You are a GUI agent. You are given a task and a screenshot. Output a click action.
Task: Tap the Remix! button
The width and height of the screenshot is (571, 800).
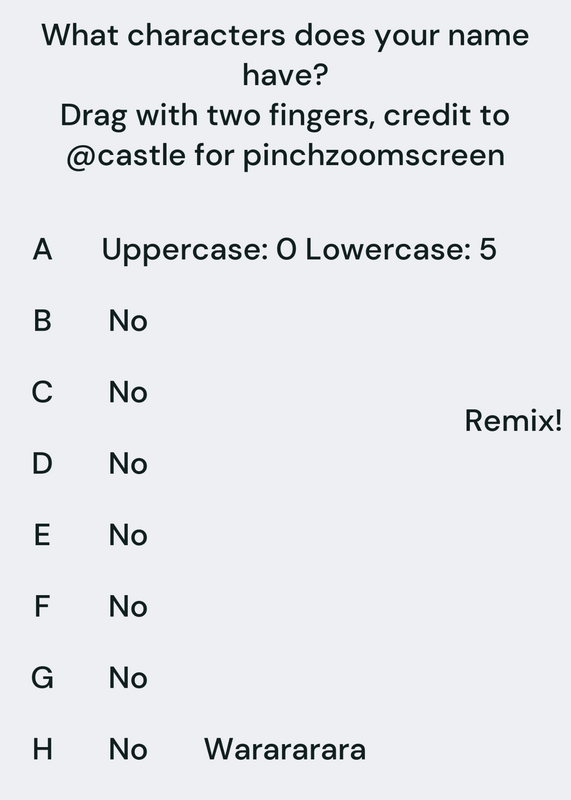(513, 421)
